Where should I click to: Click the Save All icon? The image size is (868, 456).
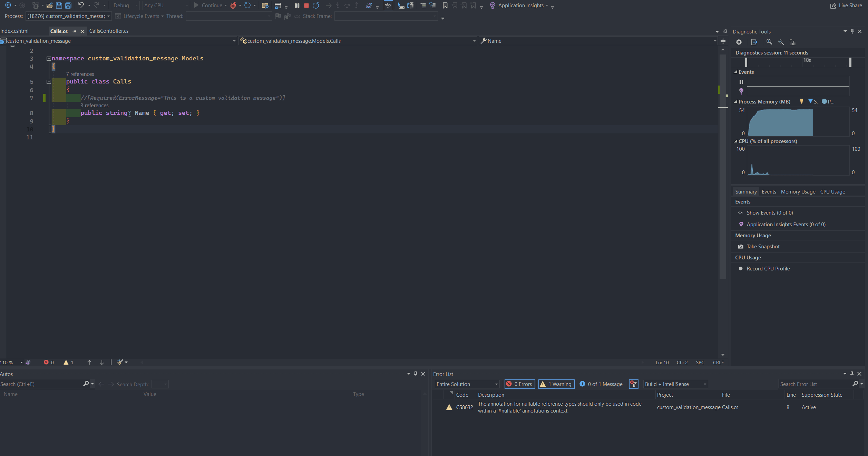click(x=68, y=6)
